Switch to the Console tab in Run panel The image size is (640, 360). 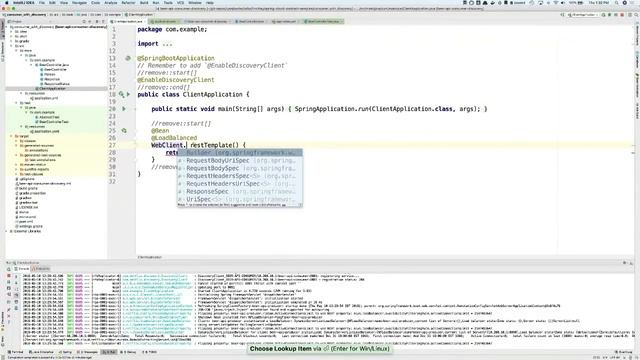22,269
